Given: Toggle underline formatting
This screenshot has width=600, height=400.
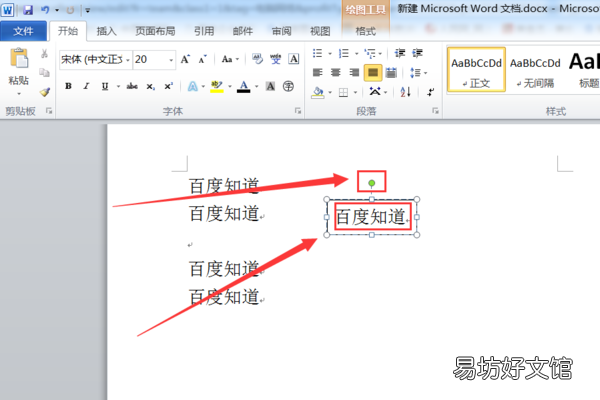Looking at the screenshot, I should pos(105,86).
